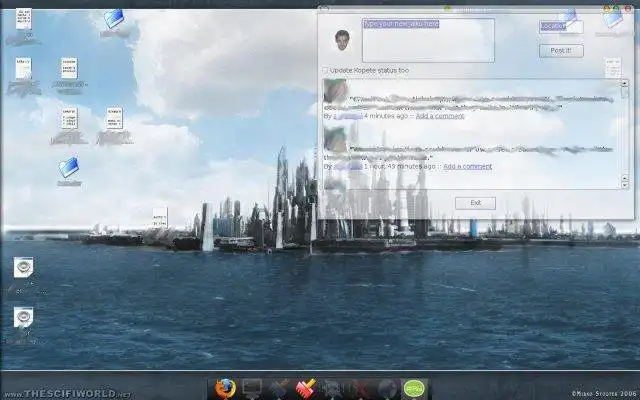Open the faded red X icon in the dock
640x400 pixels.
[360, 389]
